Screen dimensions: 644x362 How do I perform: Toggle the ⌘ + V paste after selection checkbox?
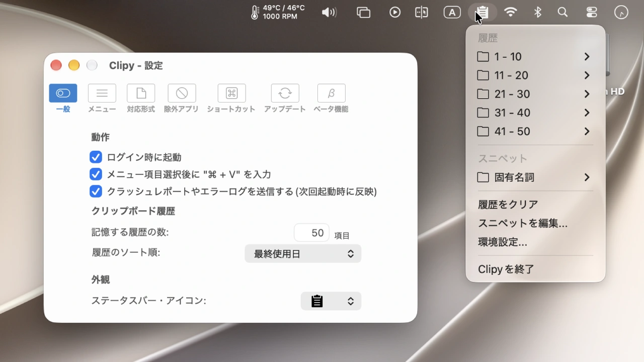coord(96,174)
